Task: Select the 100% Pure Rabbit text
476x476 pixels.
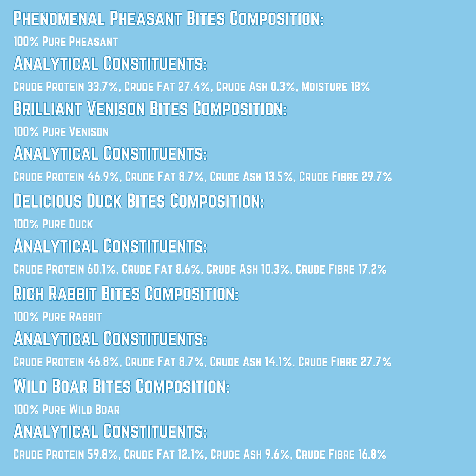Action: tap(57, 317)
